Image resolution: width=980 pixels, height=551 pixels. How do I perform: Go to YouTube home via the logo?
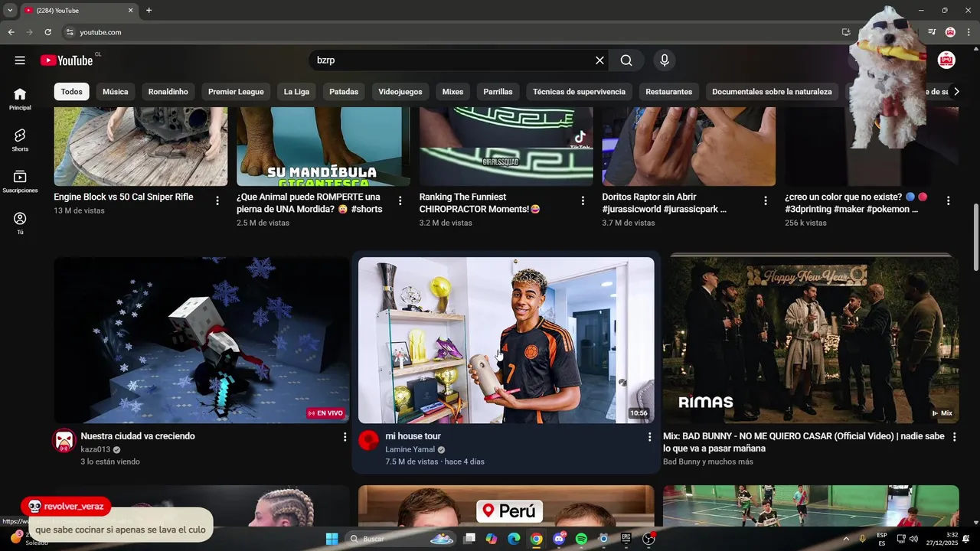[67, 60]
